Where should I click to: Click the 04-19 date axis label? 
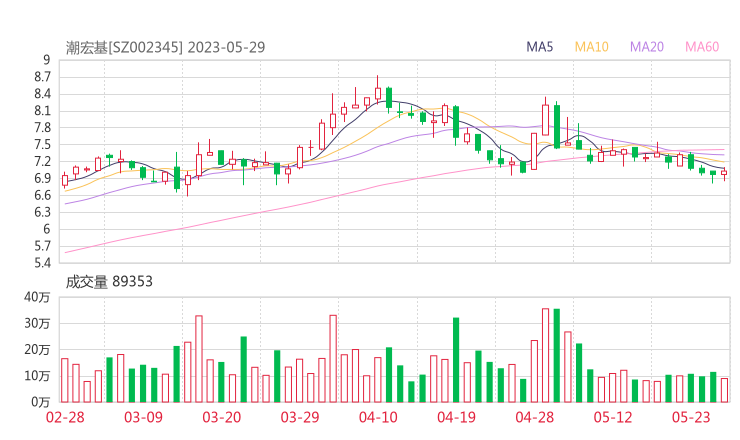[456, 417]
